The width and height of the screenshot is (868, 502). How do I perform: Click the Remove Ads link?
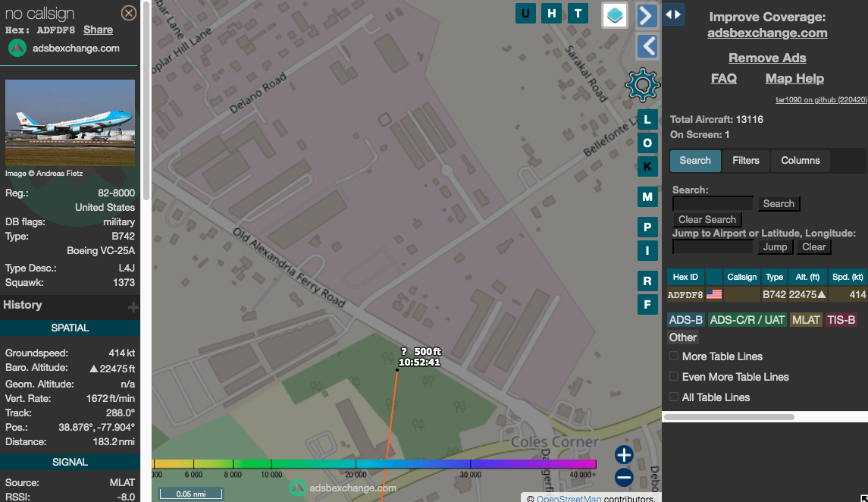767,58
